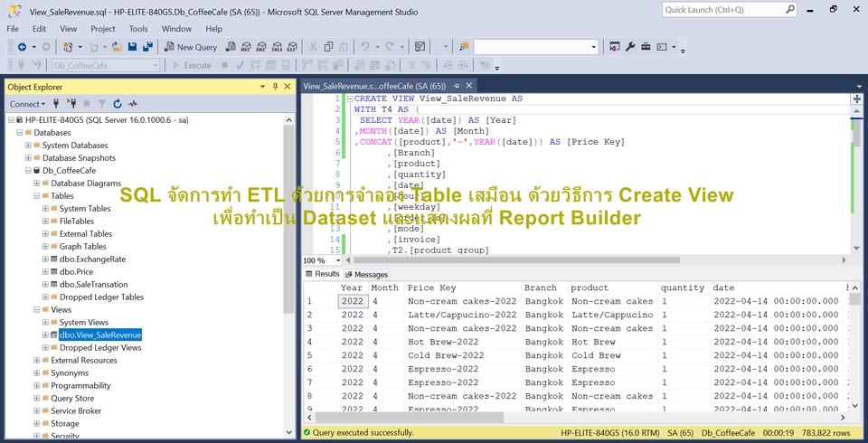Screen dimensions: 868x443
Task: Click the Quick Launch search magnifier icon
Action: 790,9
